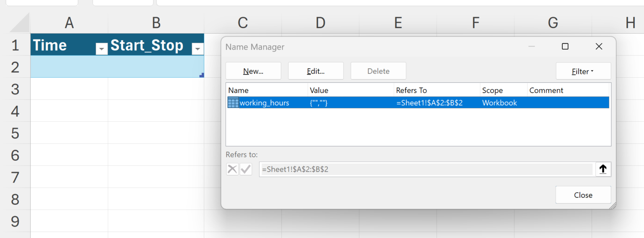Select column D header
The image size is (644, 238).
coord(320,23)
